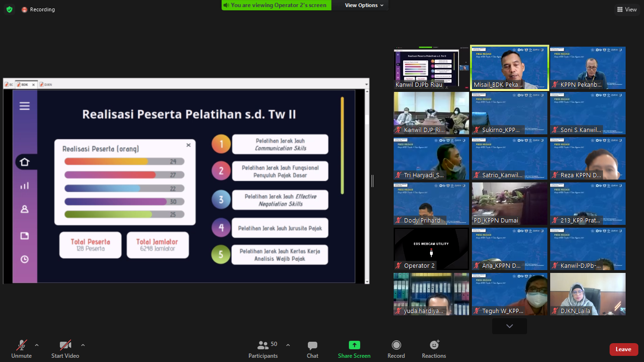Open the Participants list
Screen dimensions: 644x362
[263, 349]
